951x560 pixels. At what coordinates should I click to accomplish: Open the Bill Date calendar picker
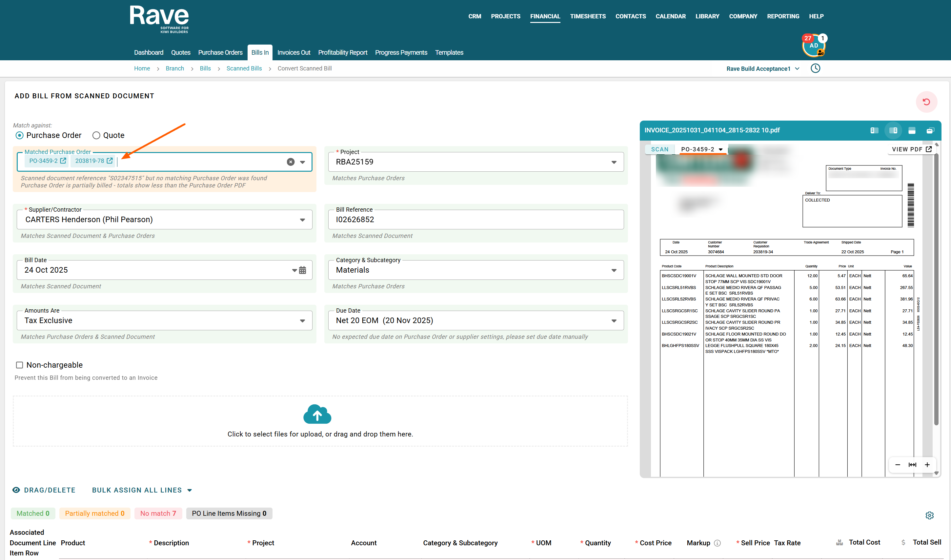pos(302,270)
